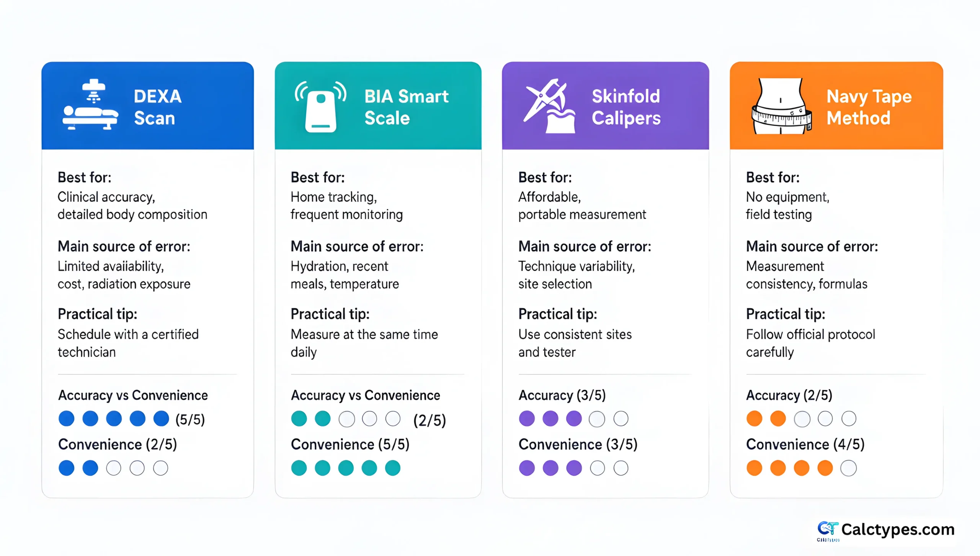The width and height of the screenshot is (980, 556).
Task: Select the Navy Tape Method header
Action: [x=869, y=107]
